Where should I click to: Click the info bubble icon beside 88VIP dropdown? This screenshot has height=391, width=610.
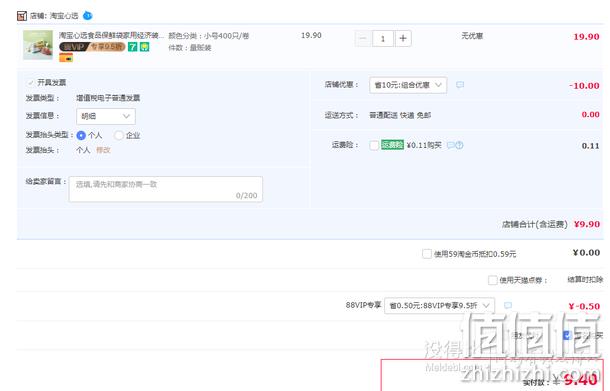[508, 305]
